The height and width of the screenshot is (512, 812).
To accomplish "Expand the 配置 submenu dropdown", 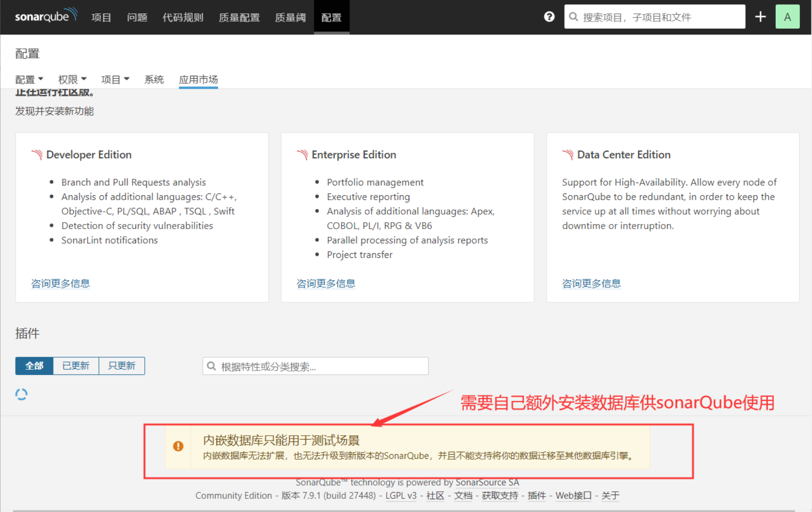I will coord(29,80).
